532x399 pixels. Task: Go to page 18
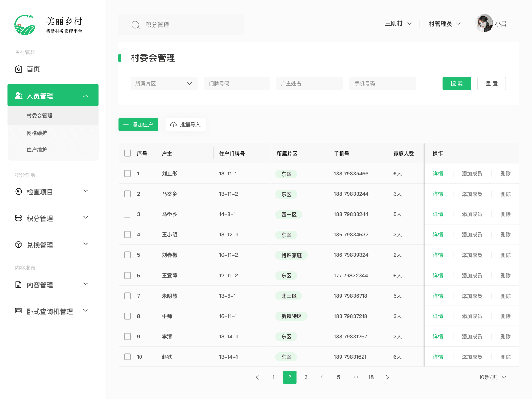click(x=371, y=377)
